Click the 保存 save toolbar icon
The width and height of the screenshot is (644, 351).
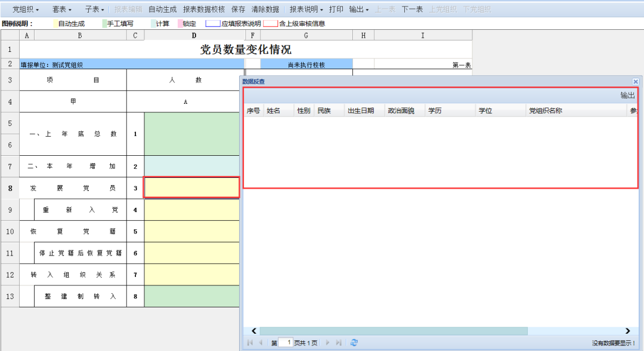point(239,10)
